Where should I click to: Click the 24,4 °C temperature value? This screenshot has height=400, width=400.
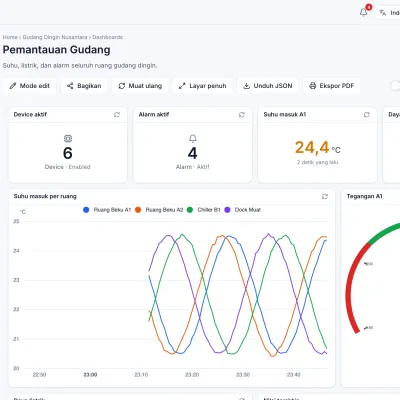pyautogui.click(x=318, y=148)
